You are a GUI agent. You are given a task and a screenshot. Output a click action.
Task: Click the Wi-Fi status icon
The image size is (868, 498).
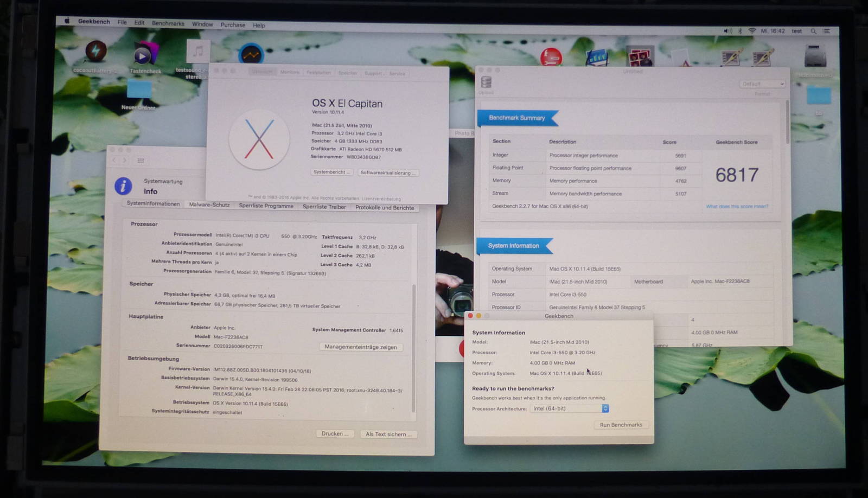coord(752,31)
